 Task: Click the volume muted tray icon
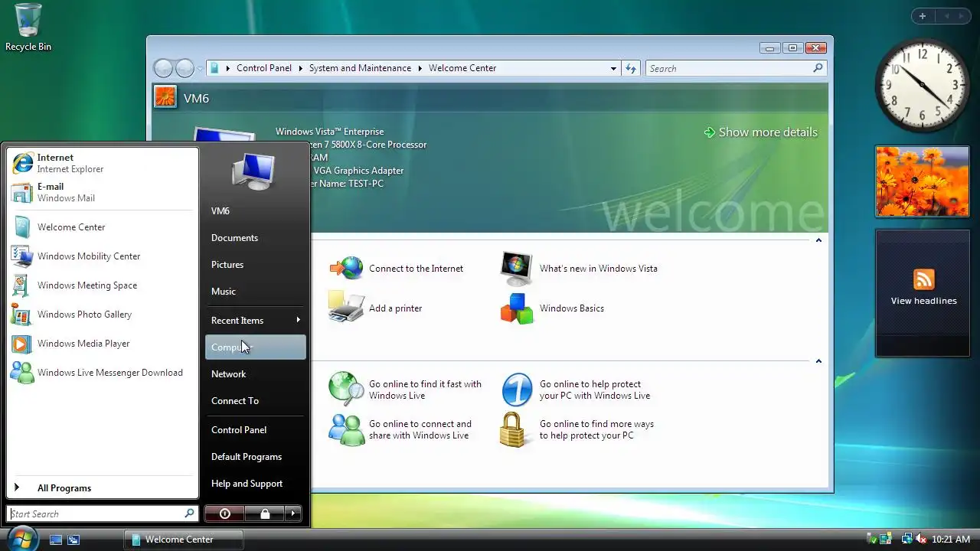pyautogui.click(x=921, y=540)
